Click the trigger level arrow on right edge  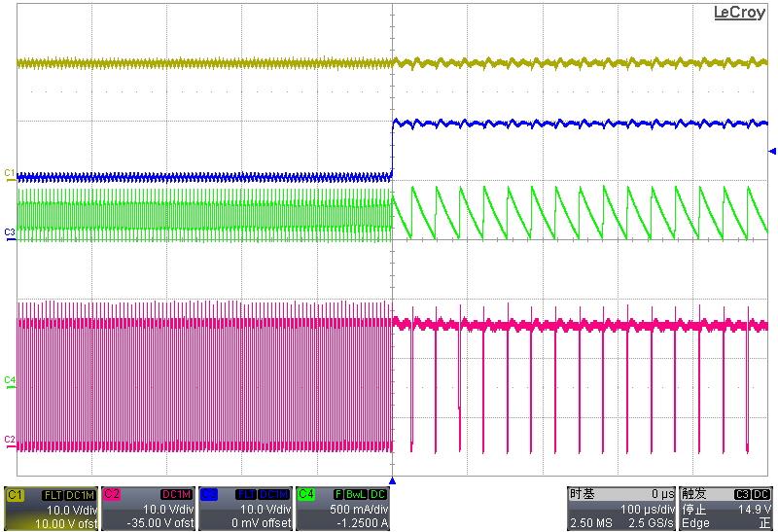pyautogui.click(x=772, y=151)
